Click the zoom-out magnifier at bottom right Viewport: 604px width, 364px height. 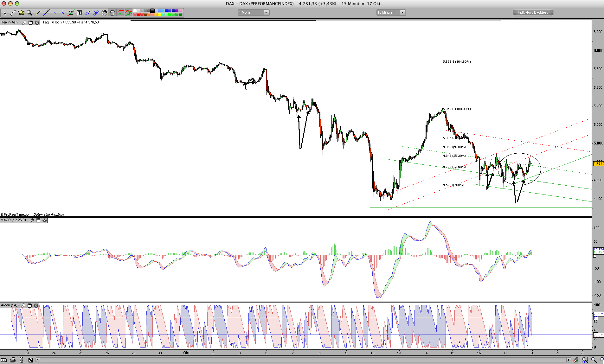tap(594, 360)
